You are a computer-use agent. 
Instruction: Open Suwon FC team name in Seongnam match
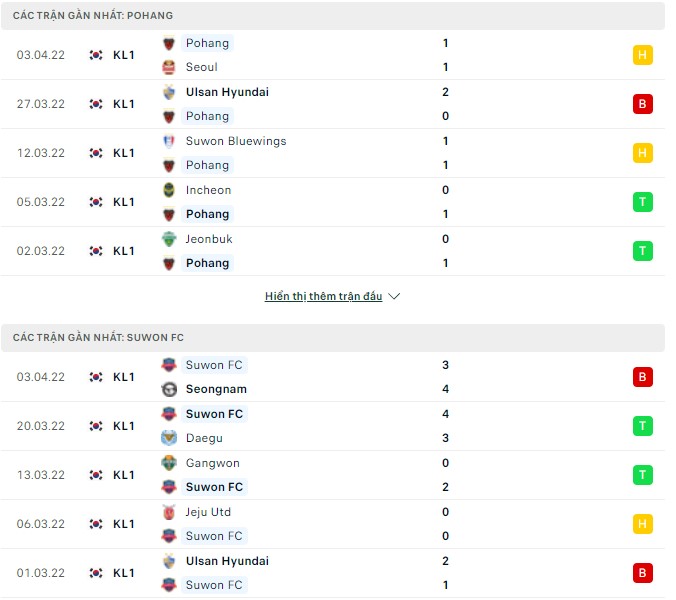214,365
